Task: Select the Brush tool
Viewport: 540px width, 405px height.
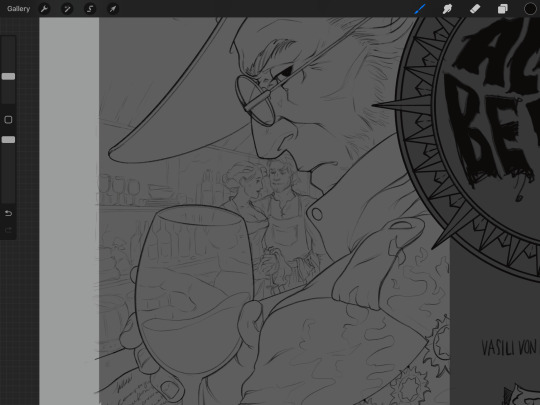Action: click(420, 9)
